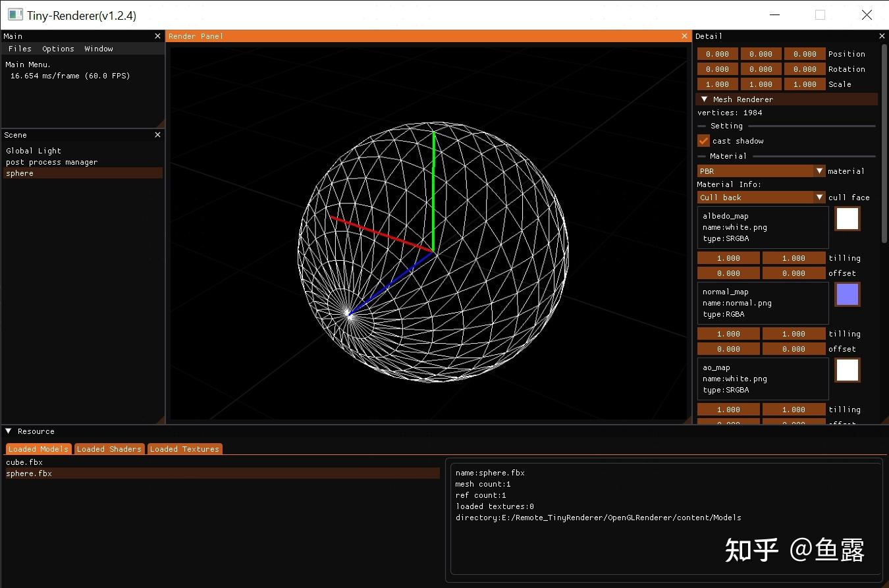Click the Tiny-Renderer app icon in title bar
889x588 pixels.
point(14,15)
